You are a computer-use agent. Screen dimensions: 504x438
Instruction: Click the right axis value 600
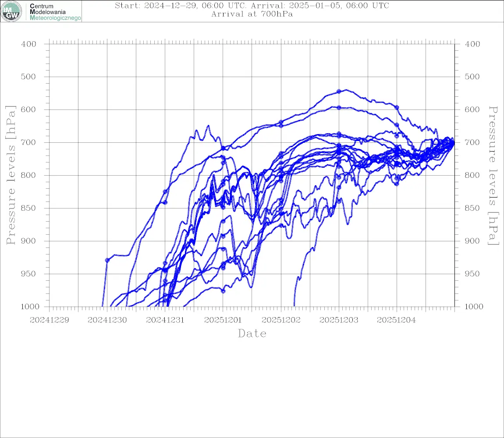click(x=472, y=109)
